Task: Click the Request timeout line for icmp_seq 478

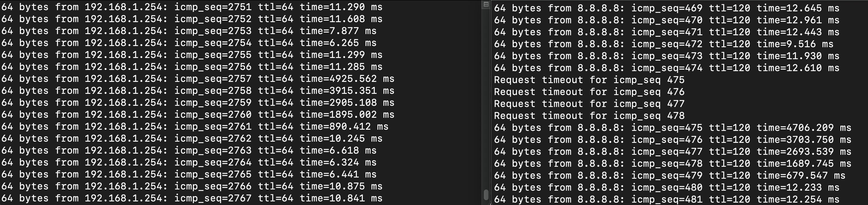Action: pos(589,116)
